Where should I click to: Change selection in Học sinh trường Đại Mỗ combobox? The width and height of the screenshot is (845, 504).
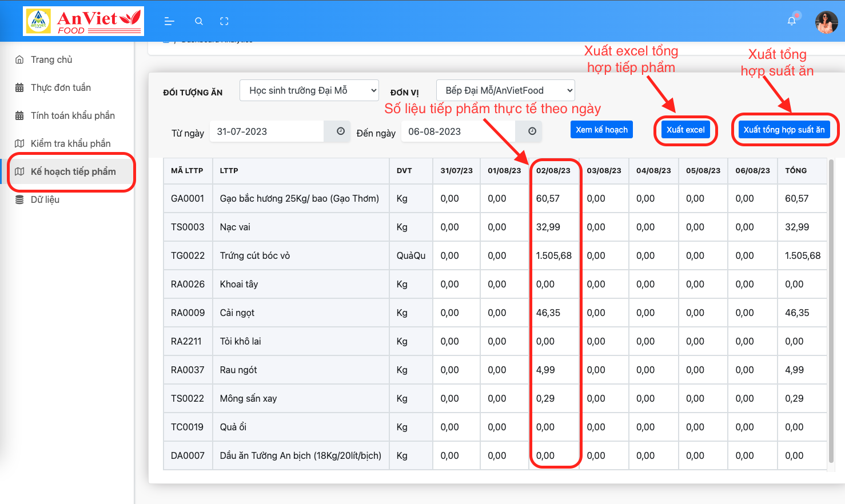click(309, 90)
